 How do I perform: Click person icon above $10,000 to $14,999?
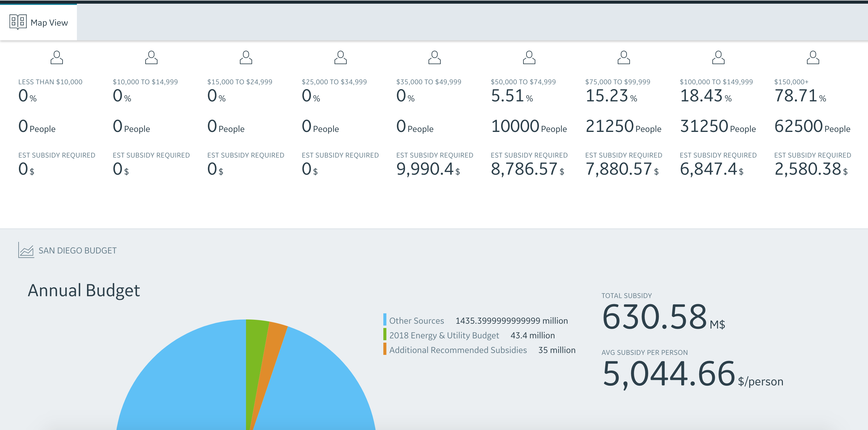[x=151, y=58]
